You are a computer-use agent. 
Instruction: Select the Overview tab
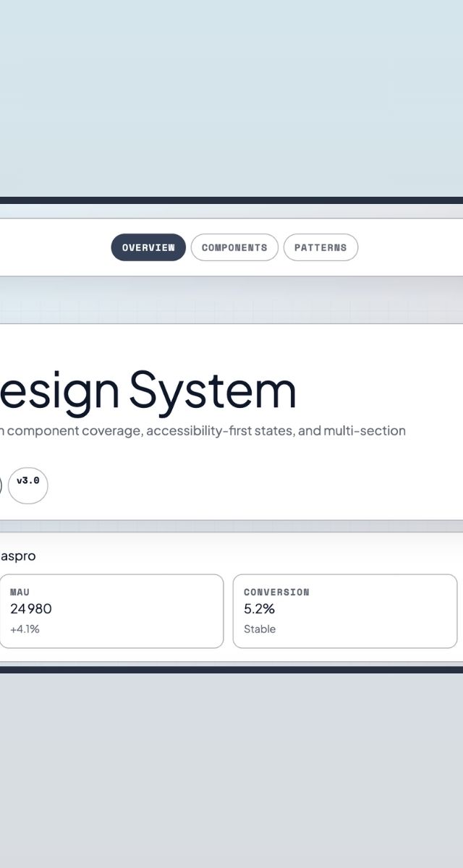click(x=148, y=247)
